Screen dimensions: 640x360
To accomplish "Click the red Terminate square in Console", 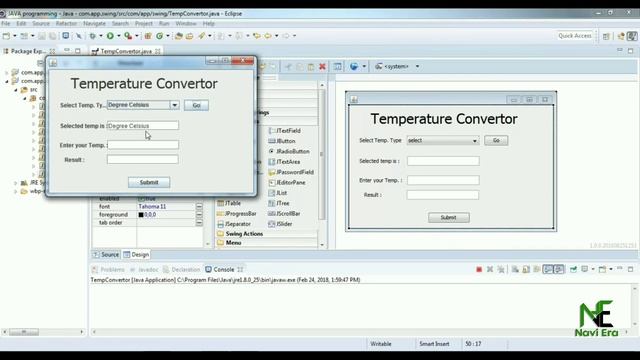I will pos(479,269).
